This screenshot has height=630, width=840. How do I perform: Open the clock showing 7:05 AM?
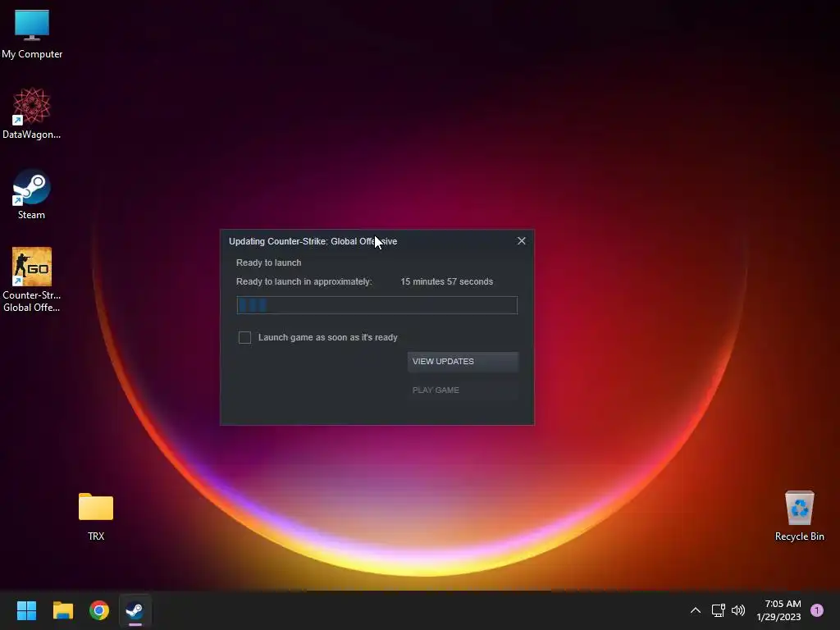[779, 610]
